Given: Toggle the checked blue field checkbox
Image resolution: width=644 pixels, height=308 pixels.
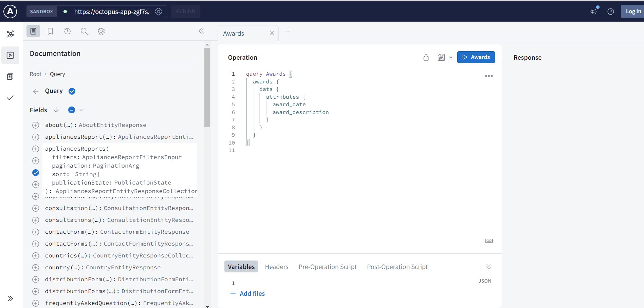Looking at the screenshot, I should coord(36,173).
